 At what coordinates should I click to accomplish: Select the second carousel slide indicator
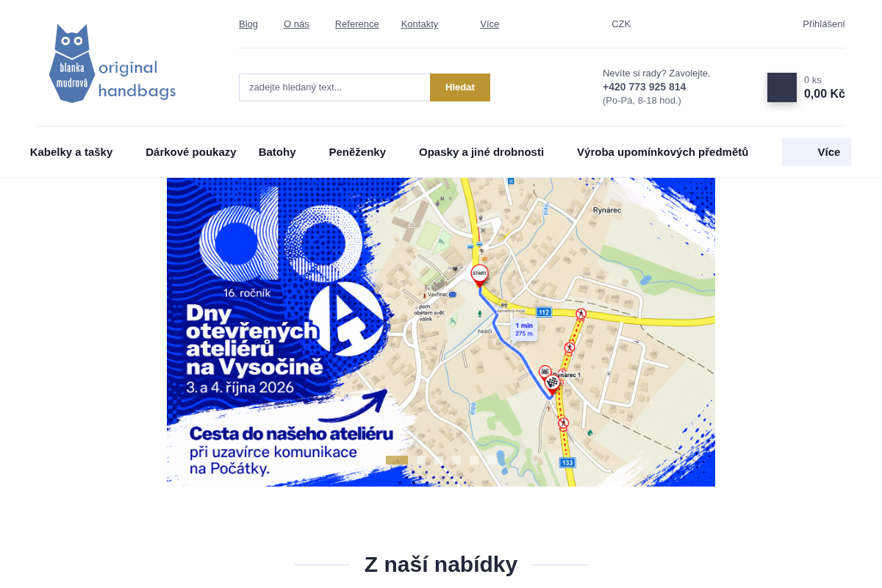[x=421, y=460]
